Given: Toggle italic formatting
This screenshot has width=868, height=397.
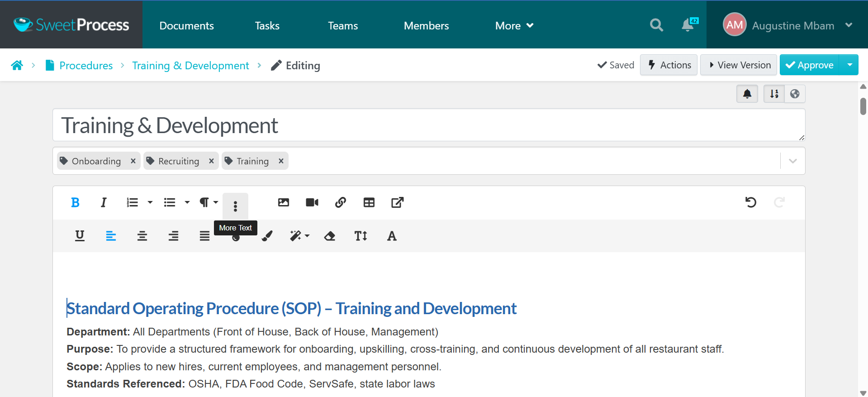Looking at the screenshot, I should click(104, 202).
